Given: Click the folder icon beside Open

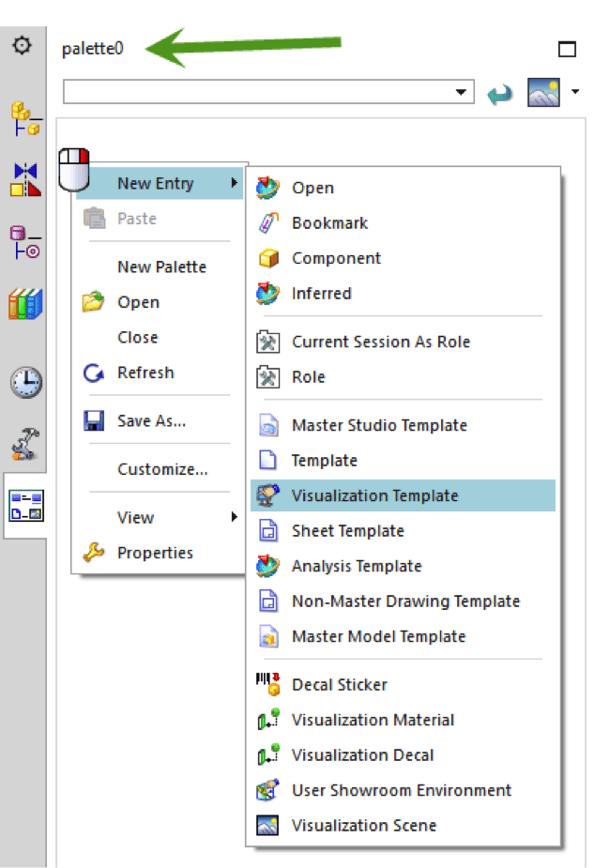Looking at the screenshot, I should pos(93,302).
